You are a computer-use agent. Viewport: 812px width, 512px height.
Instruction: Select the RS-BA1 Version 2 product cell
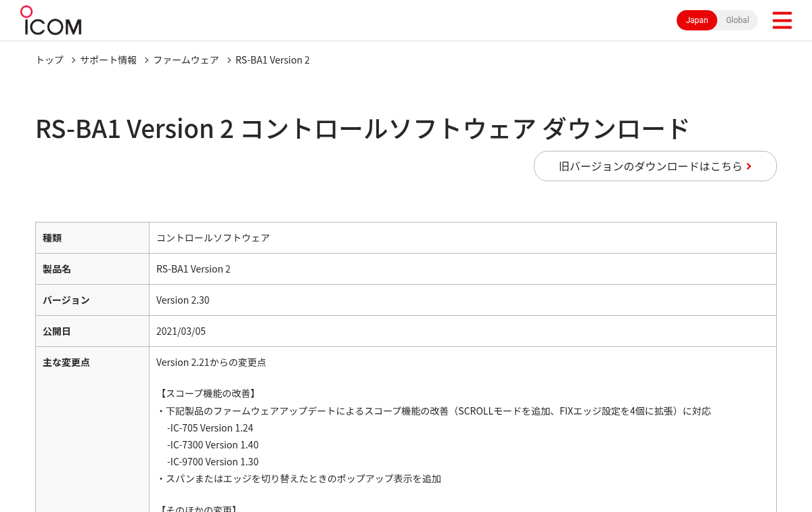pyautogui.click(x=463, y=269)
